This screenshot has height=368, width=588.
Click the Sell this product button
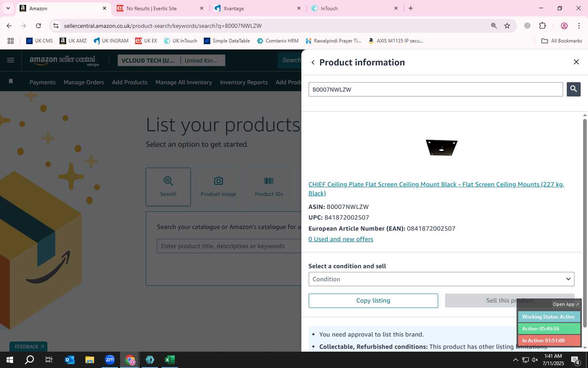coord(510,301)
